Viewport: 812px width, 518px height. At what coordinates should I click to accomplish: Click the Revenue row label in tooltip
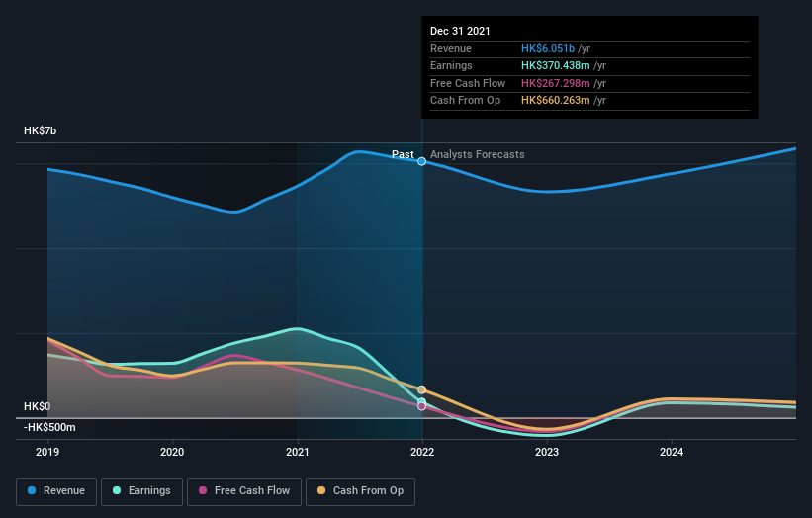[x=451, y=48]
